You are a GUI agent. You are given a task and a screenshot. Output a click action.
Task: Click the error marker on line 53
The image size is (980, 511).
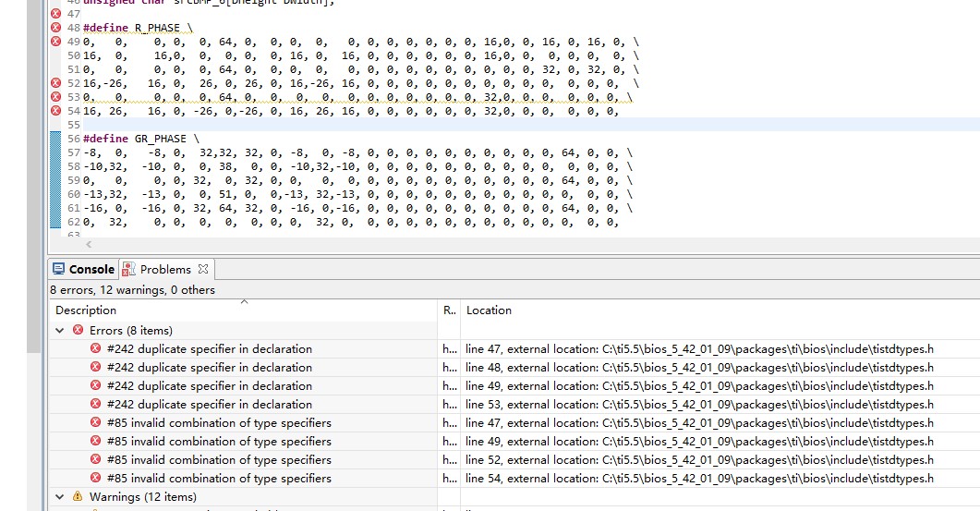coord(55,97)
